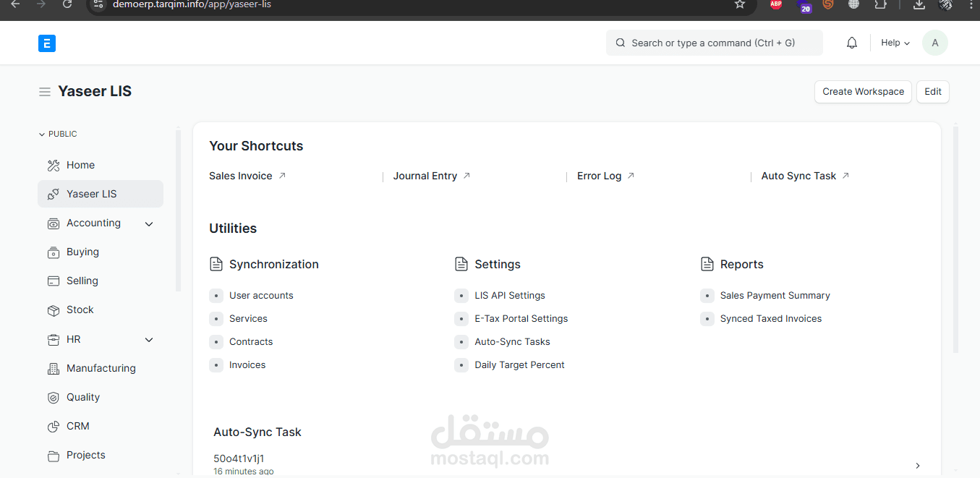Open the Auto Sync Task shortcut

798,176
